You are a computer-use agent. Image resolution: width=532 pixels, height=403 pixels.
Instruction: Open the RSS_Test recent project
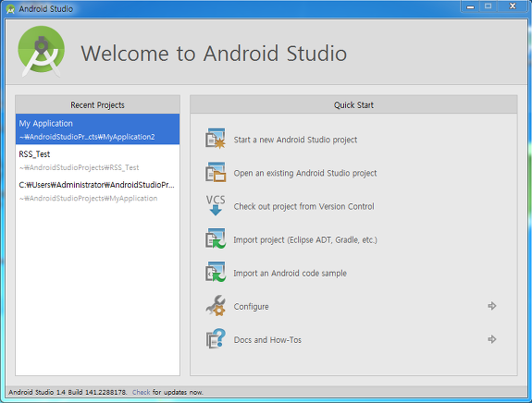pyautogui.click(x=97, y=160)
